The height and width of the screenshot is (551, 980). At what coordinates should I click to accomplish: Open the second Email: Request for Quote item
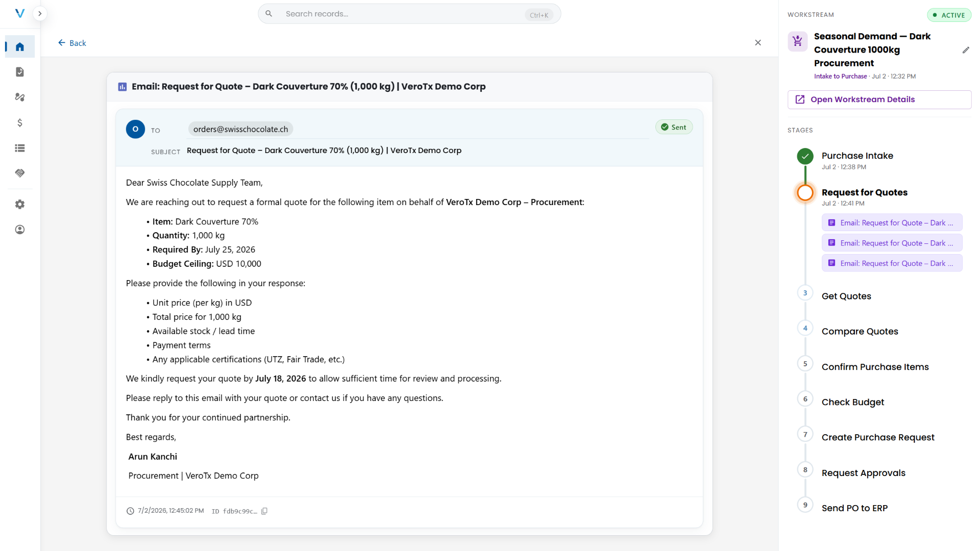coord(892,243)
